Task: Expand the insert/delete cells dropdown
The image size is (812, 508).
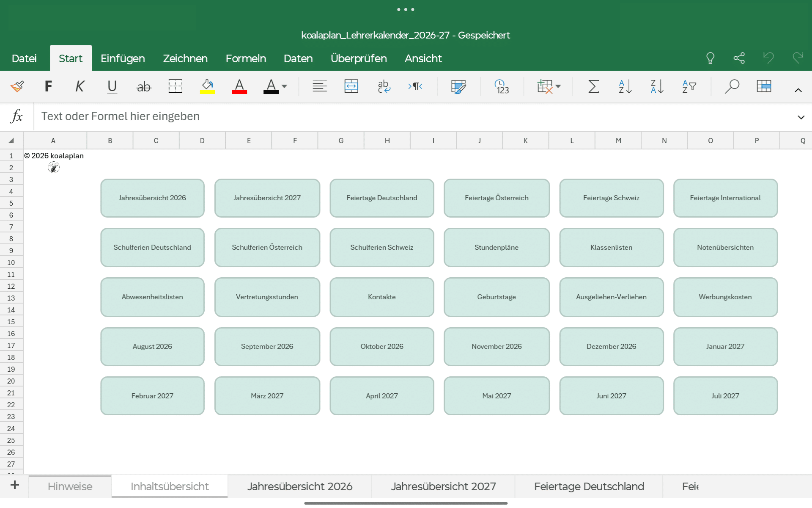Action: [x=558, y=86]
